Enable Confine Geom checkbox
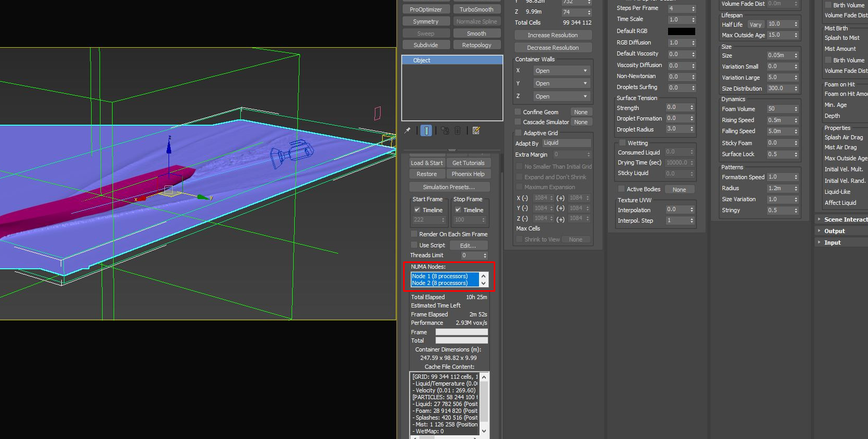The height and width of the screenshot is (439, 868). coord(518,112)
